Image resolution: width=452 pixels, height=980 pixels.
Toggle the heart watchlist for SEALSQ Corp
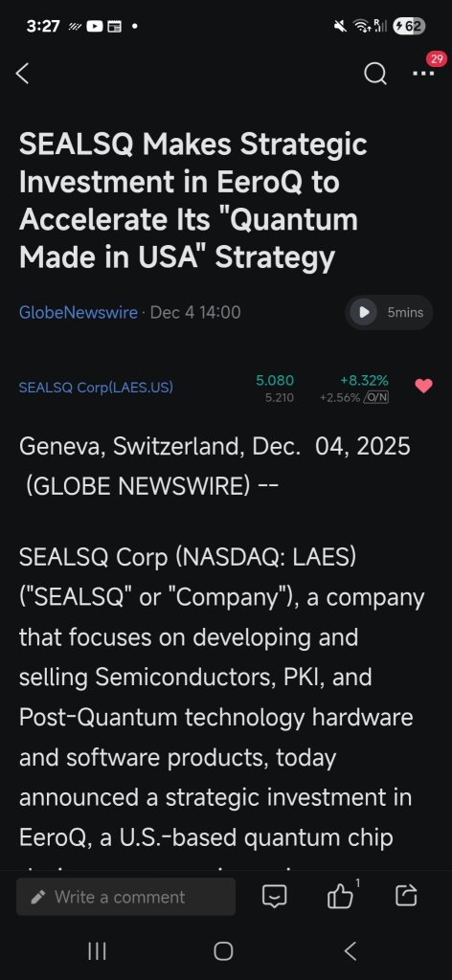click(x=423, y=387)
